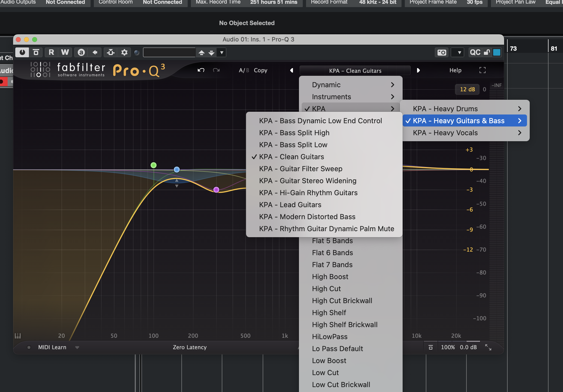Open the plugin settings gear icon
This screenshot has height=392, width=563.
coord(124,52)
